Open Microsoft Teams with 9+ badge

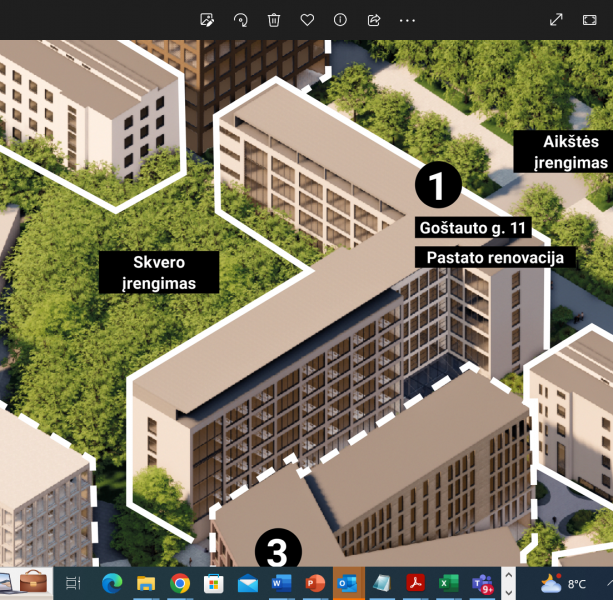(x=483, y=584)
